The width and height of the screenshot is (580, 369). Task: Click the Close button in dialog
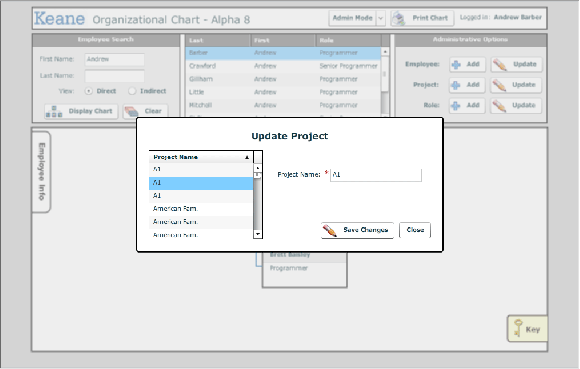click(x=415, y=230)
